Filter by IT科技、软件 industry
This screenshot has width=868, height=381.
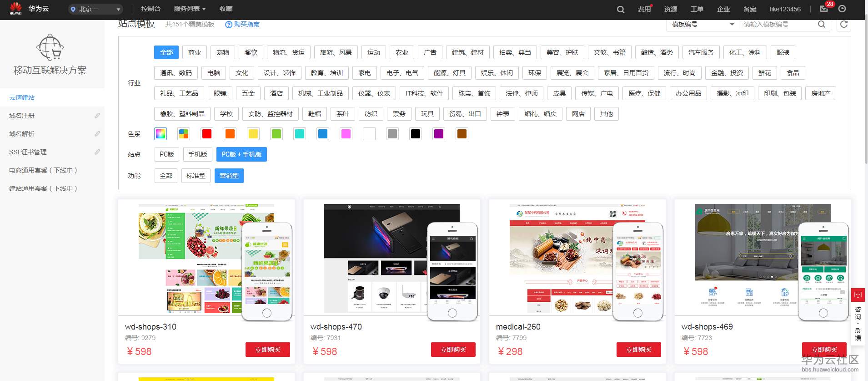coord(424,93)
